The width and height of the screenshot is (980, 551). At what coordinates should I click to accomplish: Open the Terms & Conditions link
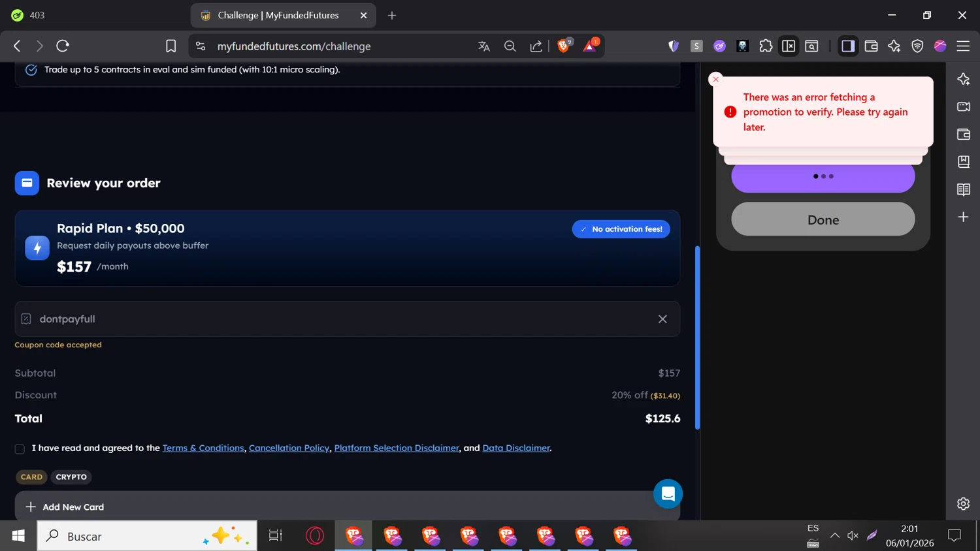pyautogui.click(x=203, y=448)
